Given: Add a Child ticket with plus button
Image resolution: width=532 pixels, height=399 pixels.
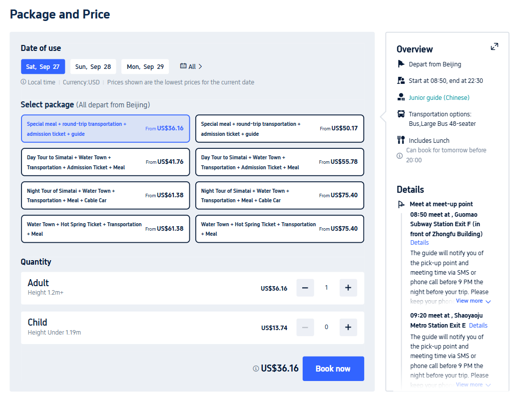Looking at the screenshot, I should 348,327.
